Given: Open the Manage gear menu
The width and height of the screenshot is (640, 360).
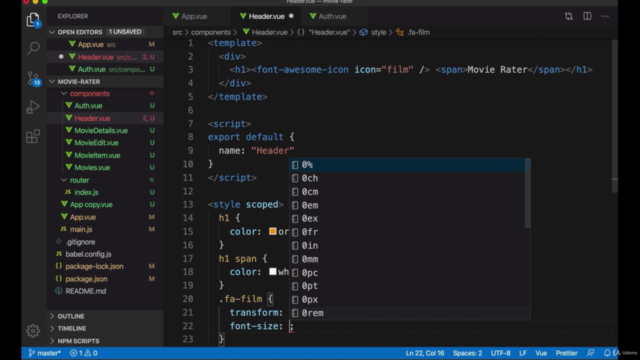Looking at the screenshot, I should click(33, 331).
